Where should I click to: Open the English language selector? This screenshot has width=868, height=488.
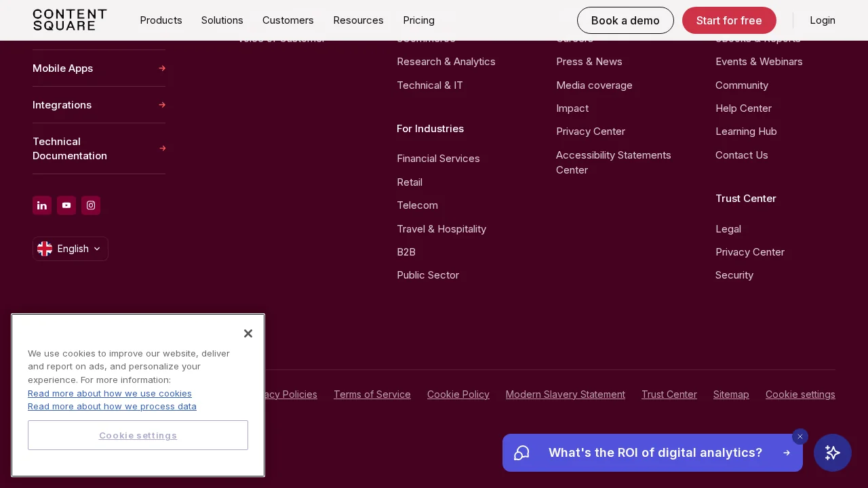[70, 249]
